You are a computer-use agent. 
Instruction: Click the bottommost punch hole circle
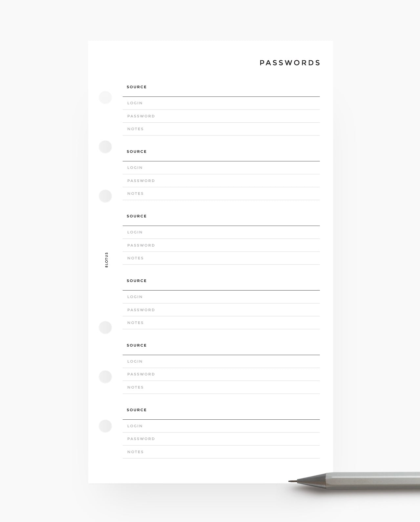tap(105, 426)
